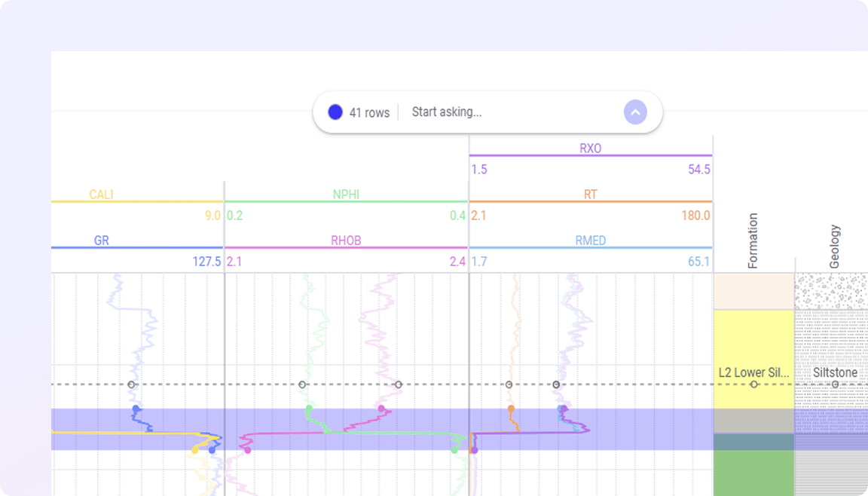Open the Geology track header
This screenshot has width=868, height=496.
coord(835,246)
